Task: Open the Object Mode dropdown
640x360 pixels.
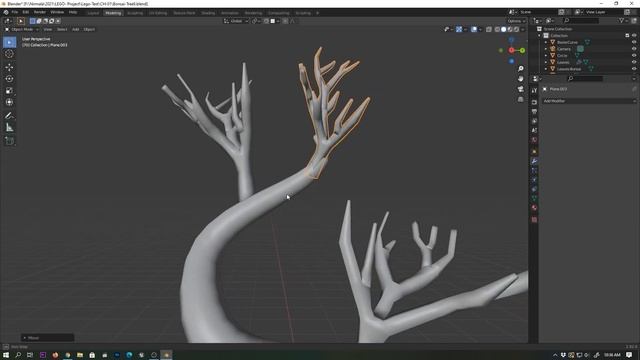Action: (21, 29)
